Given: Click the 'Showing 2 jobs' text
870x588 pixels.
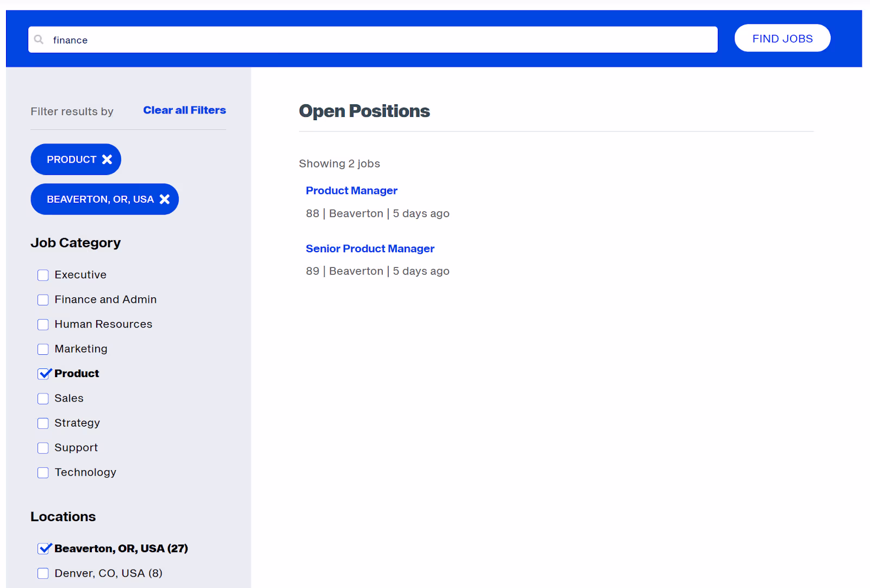Looking at the screenshot, I should point(339,164).
